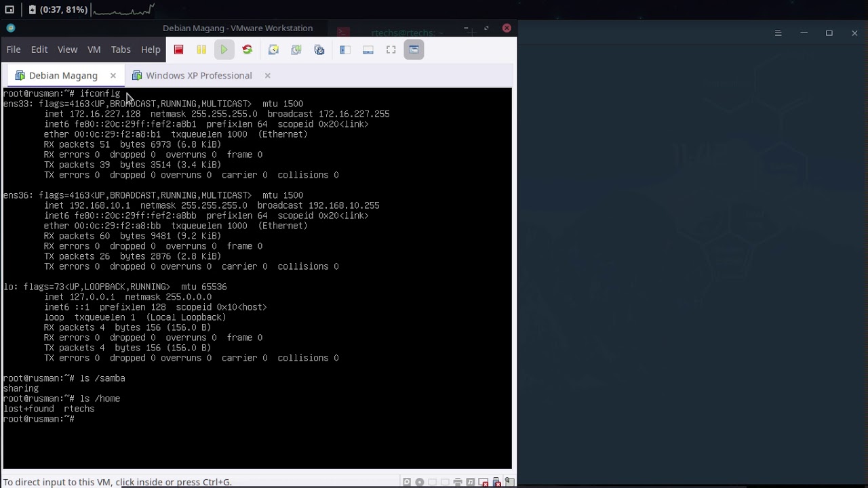Toggle the library sidebar panel icon
Image resolution: width=868 pixels, height=488 pixels.
click(x=345, y=49)
